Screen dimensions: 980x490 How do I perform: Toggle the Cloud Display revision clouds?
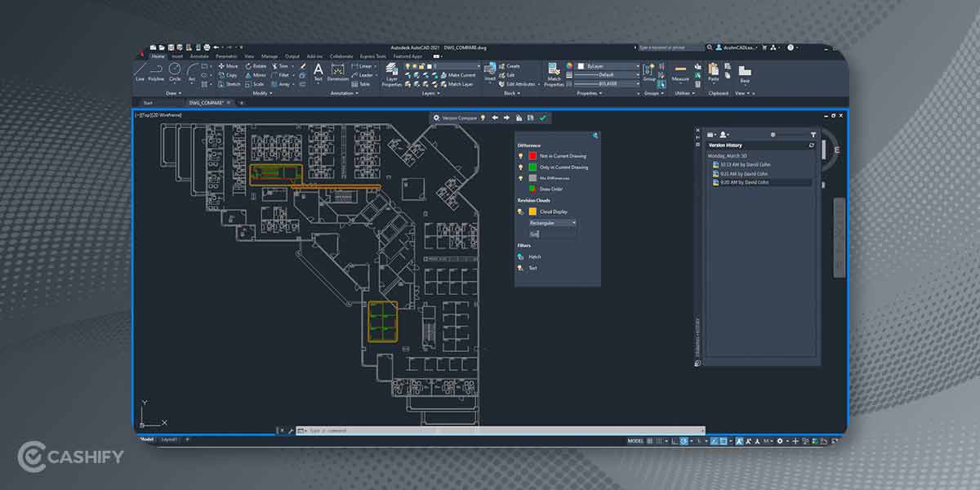(x=519, y=212)
